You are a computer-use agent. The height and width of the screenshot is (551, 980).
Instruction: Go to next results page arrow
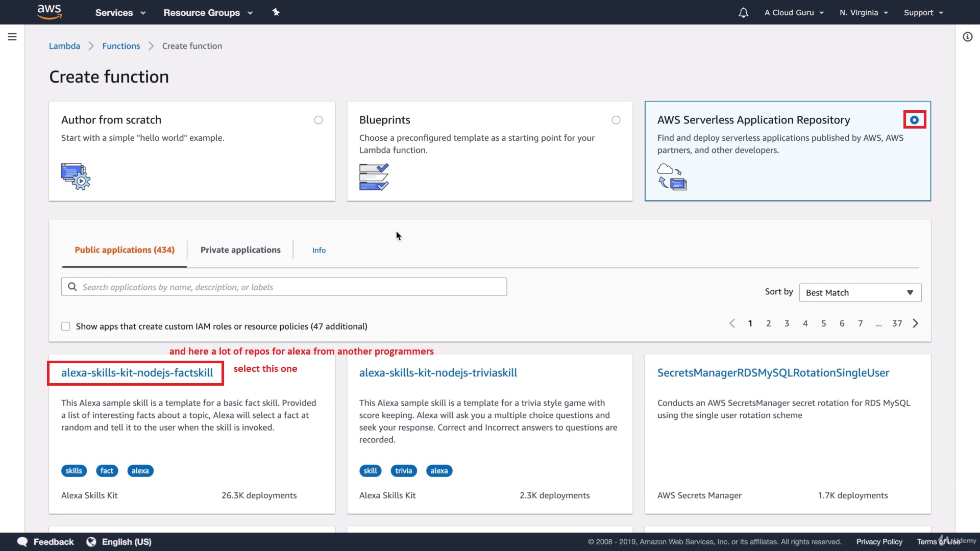(x=916, y=323)
